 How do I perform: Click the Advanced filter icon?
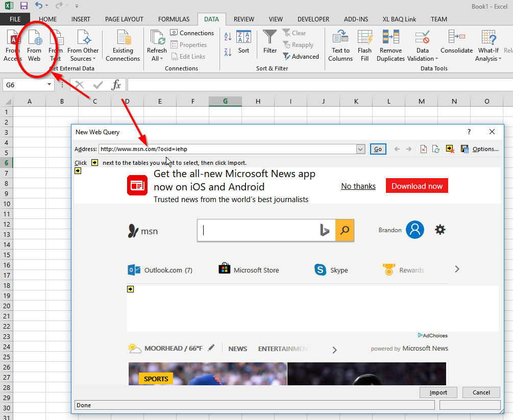click(301, 57)
